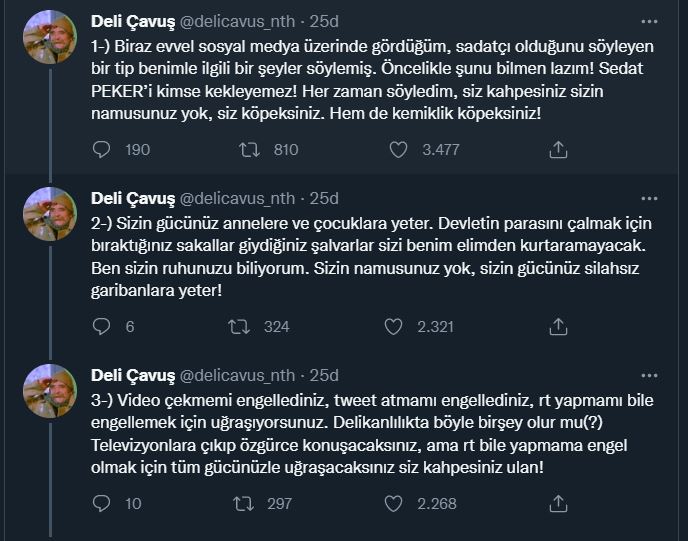Share the second tweet starting with 2-)
Screen dimensions: 688x541
[559, 326]
